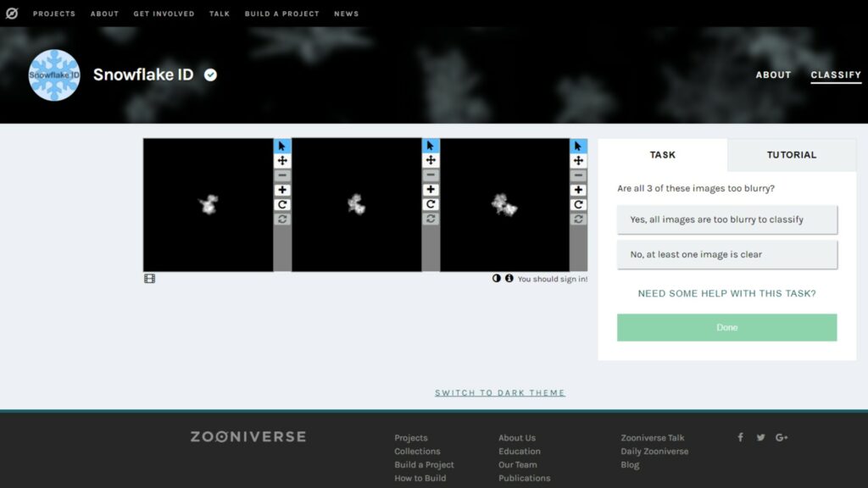
Task: Open footer Publications link
Action: pyautogui.click(x=524, y=478)
